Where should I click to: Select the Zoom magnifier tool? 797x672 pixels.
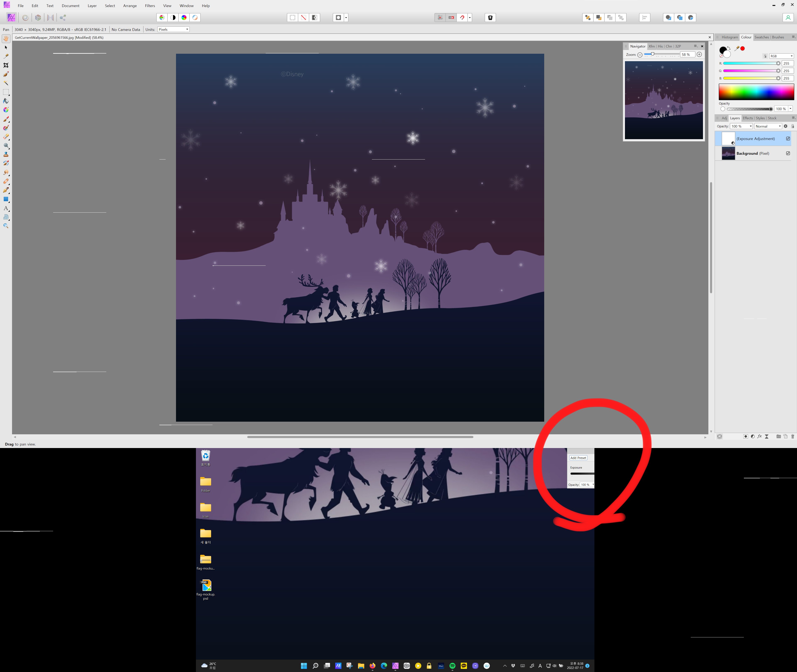coord(6,225)
